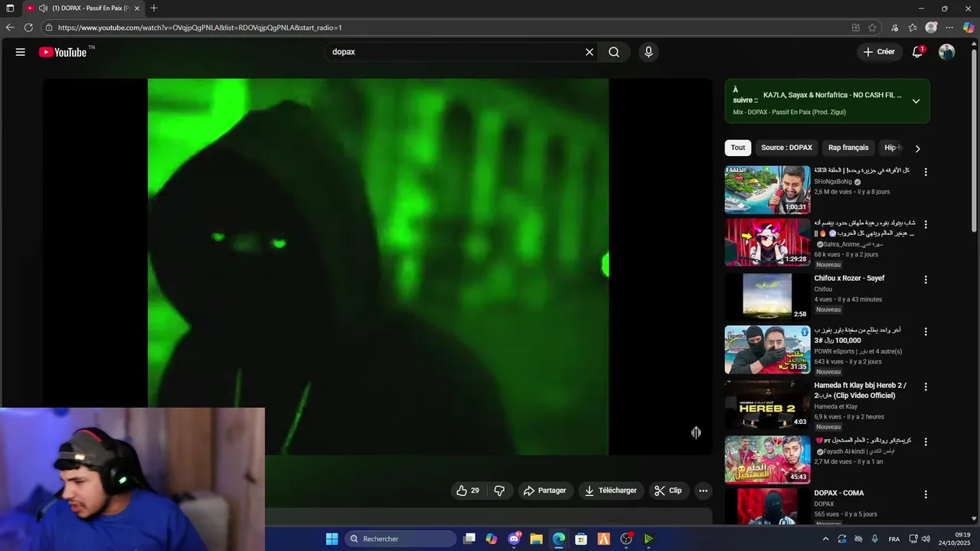Open the 1:29:28 anime thumbnail

(x=767, y=243)
